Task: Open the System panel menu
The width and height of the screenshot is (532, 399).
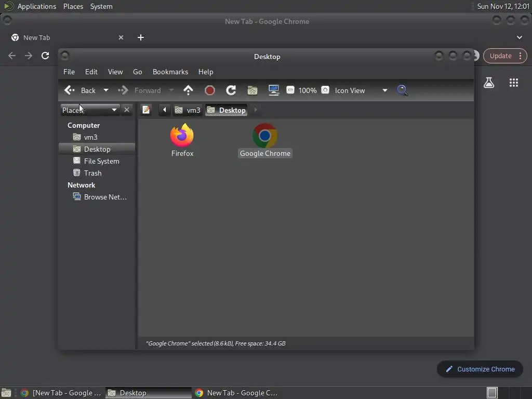Action: [101, 6]
